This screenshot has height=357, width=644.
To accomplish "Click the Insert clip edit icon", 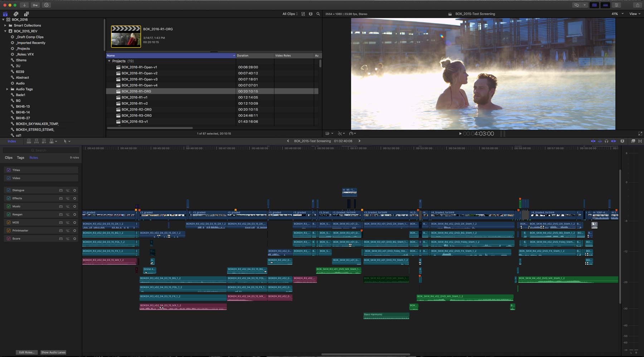I will 36,141.
